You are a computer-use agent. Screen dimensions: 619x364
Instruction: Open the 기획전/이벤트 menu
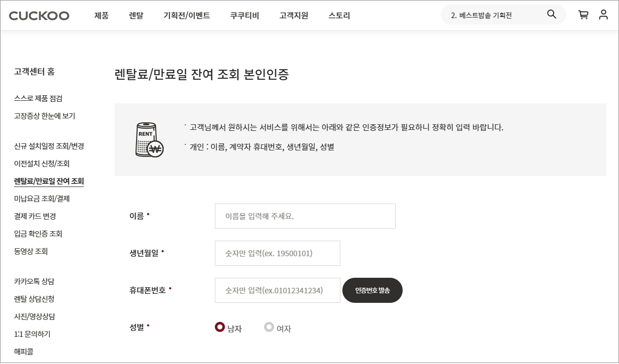coord(187,15)
